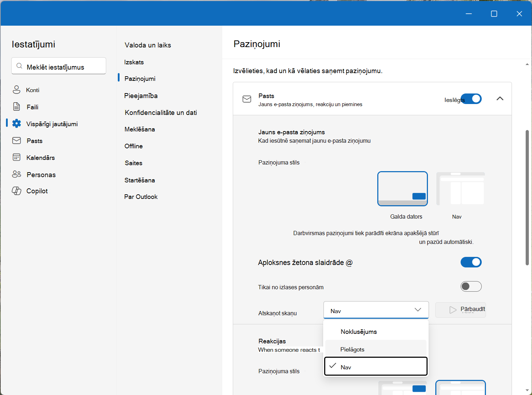The width and height of the screenshot is (532, 395).
Task: Choose Noklusējums from the sound list
Action: (x=376, y=331)
